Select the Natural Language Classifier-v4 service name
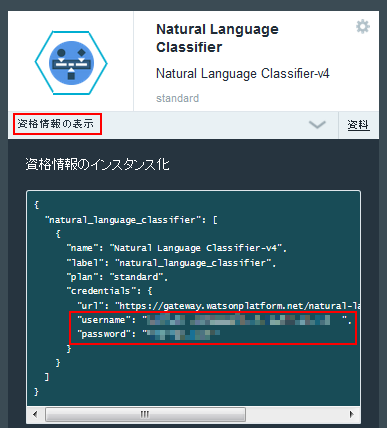This screenshot has width=387, height=428. click(243, 74)
